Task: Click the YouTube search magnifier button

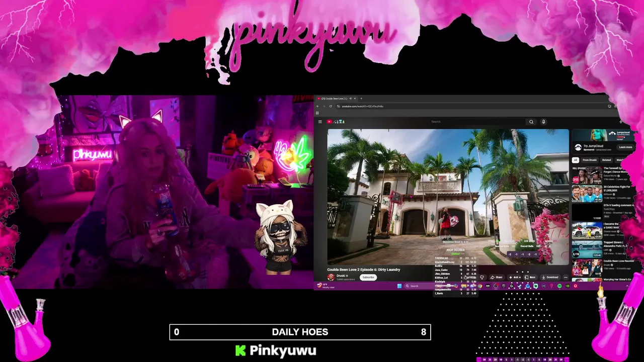Action: tap(531, 122)
